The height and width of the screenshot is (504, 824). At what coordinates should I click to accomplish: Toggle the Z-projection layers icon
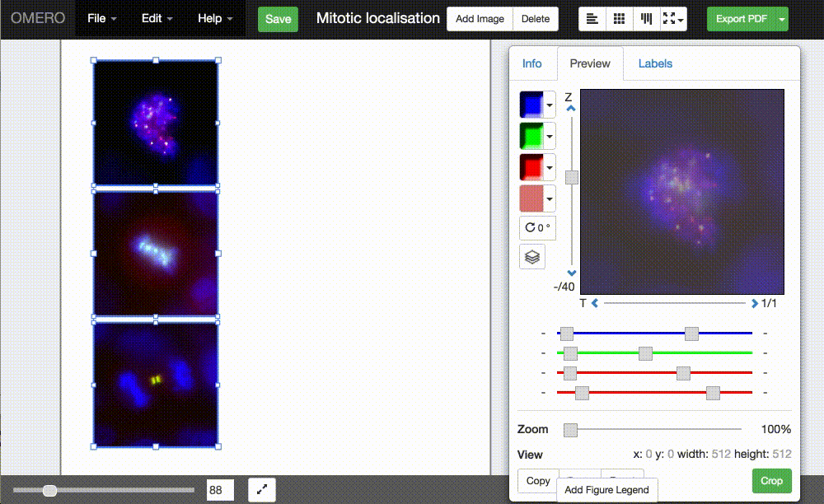[x=532, y=257]
